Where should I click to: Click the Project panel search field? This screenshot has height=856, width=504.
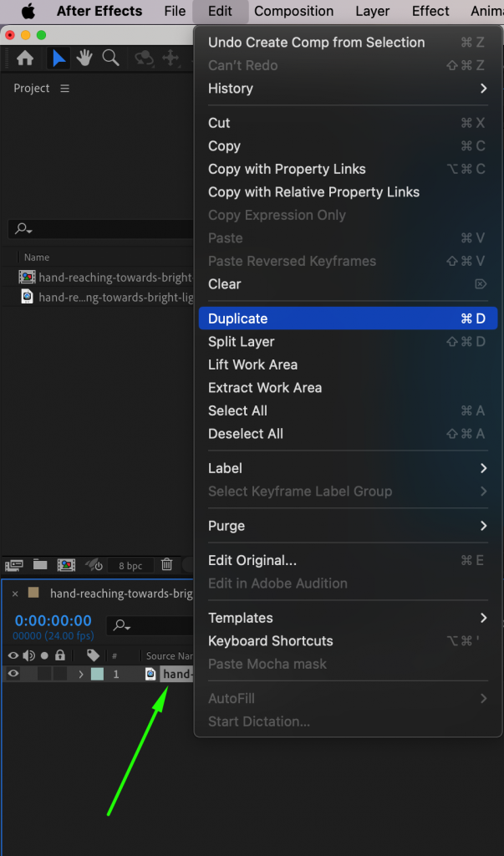click(x=100, y=229)
